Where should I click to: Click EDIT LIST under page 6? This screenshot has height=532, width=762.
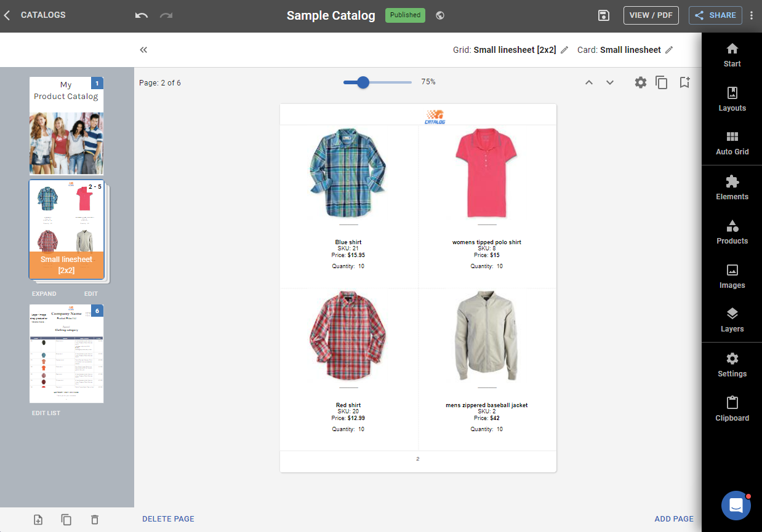[x=46, y=413]
